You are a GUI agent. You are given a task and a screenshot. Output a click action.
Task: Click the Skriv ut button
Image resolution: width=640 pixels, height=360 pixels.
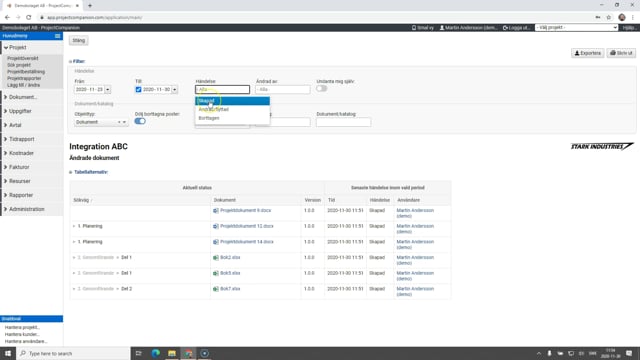[621, 53]
